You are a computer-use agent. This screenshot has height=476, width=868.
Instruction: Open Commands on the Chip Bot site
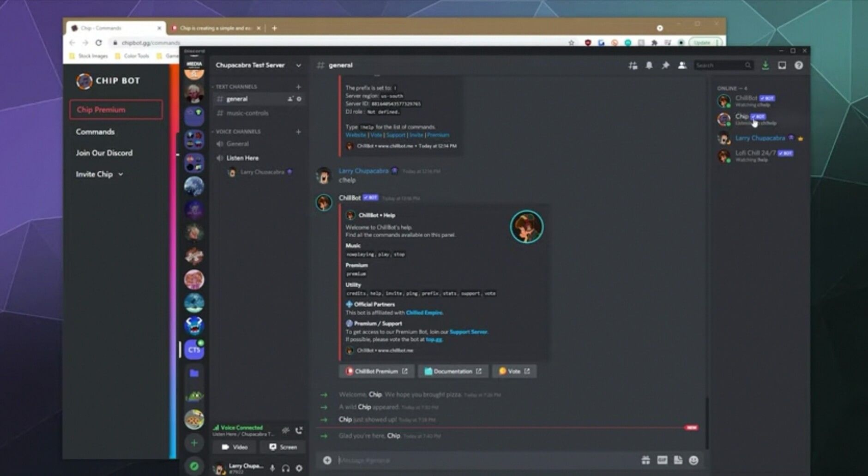(x=95, y=132)
